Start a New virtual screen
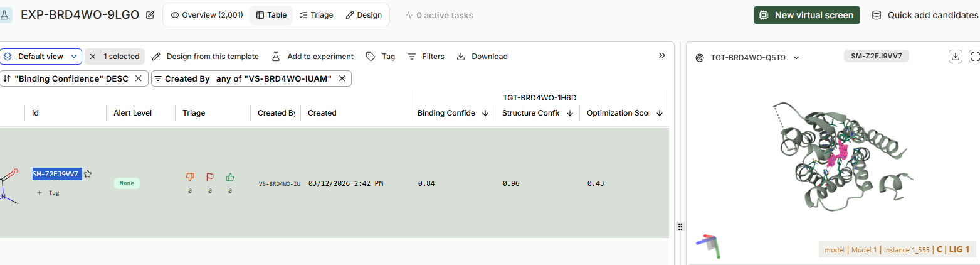Viewport: 980px width, 265px height. click(807, 15)
